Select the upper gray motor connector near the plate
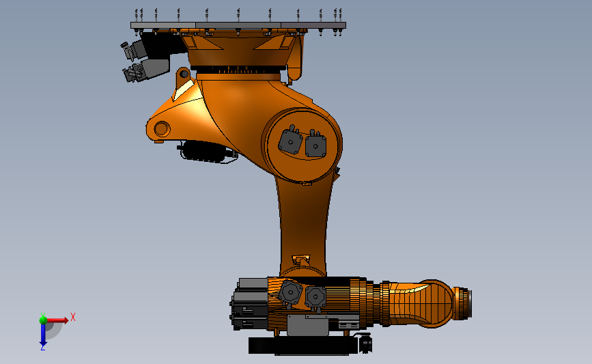The width and height of the screenshot is (592, 364). pyautogui.click(x=134, y=51)
